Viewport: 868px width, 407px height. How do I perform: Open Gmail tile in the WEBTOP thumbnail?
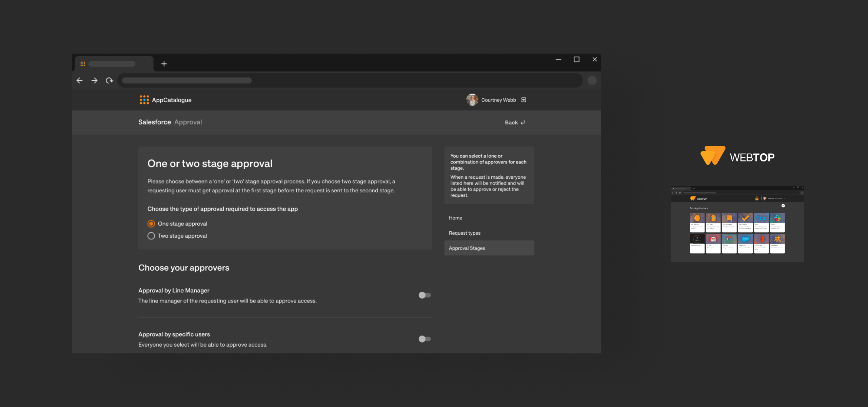(x=713, y=244)
